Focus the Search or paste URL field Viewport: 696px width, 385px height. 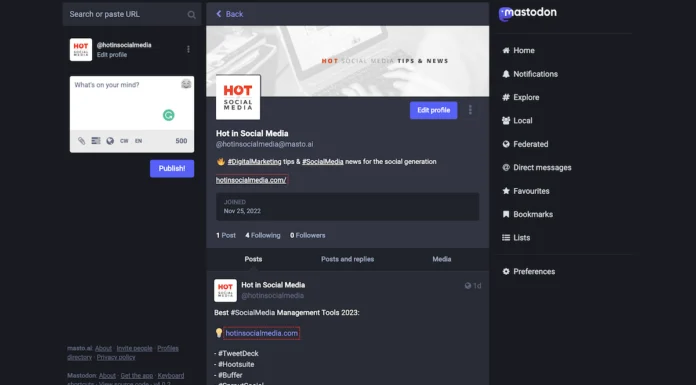(x=132, y=14)
